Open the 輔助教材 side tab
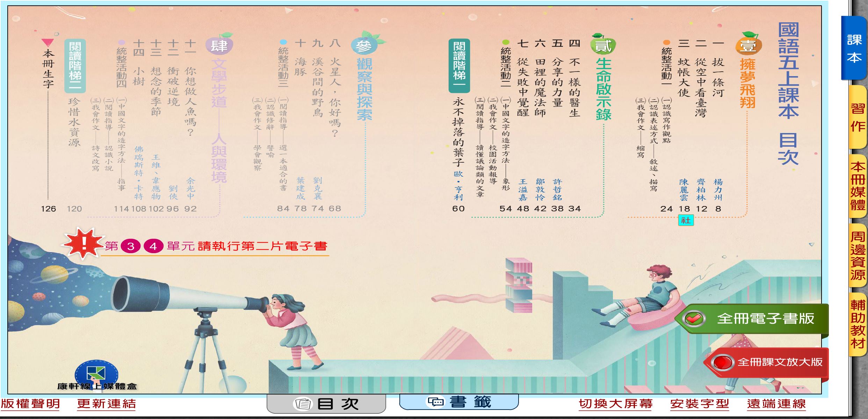Viewport: 868px width, 419px height. (x=858, y=324)
